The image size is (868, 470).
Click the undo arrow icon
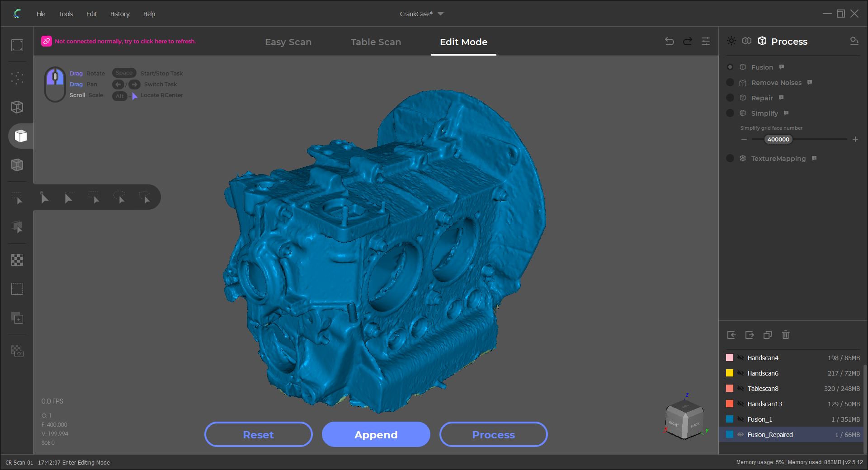coord(670,42)
